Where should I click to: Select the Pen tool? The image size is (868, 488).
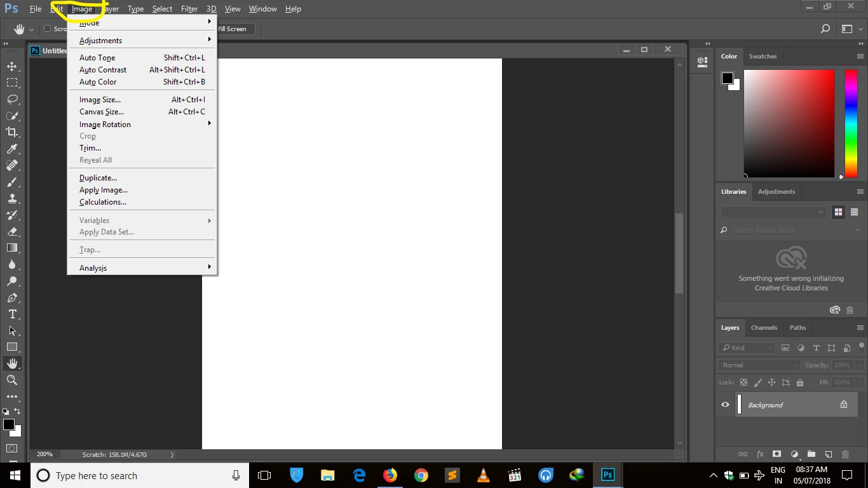(x=12, y=297)
